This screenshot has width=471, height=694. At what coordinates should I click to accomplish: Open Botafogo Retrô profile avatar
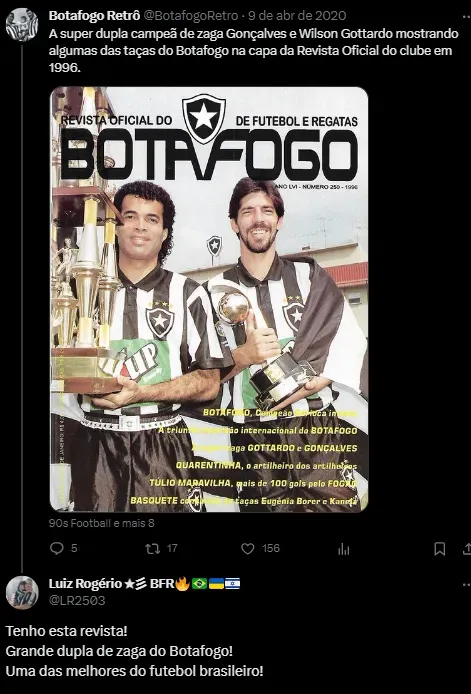tap(22, 24)
